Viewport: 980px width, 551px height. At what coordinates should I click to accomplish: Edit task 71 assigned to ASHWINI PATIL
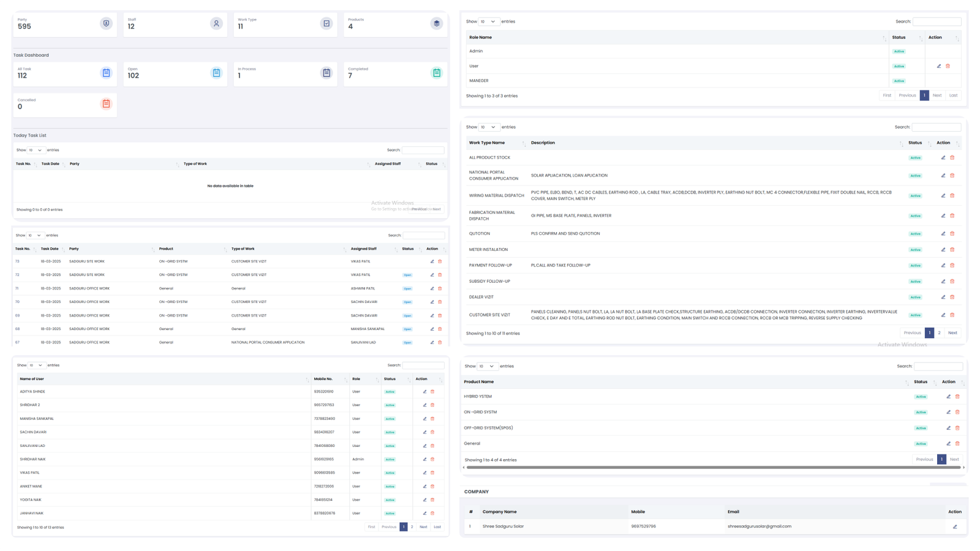[432, 288]
